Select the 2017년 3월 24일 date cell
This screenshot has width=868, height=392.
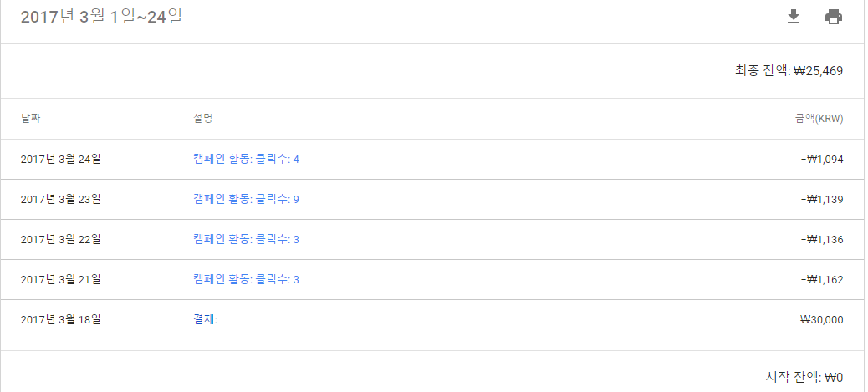(60, 159)
